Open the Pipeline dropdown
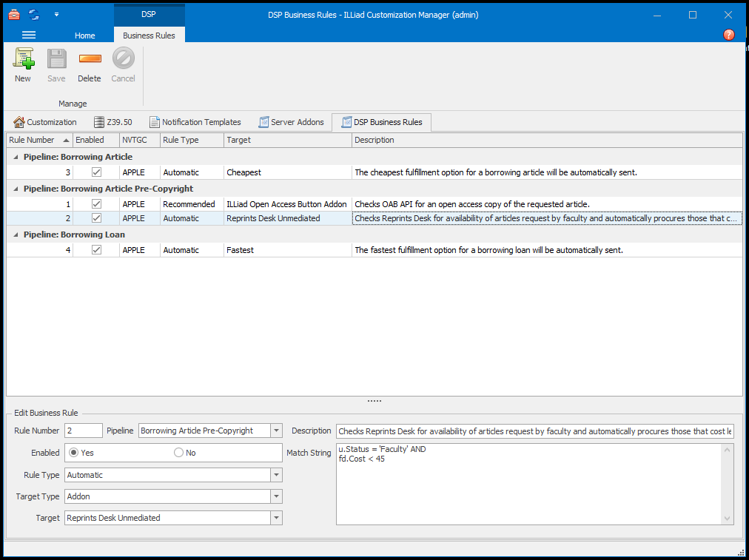 276,431
